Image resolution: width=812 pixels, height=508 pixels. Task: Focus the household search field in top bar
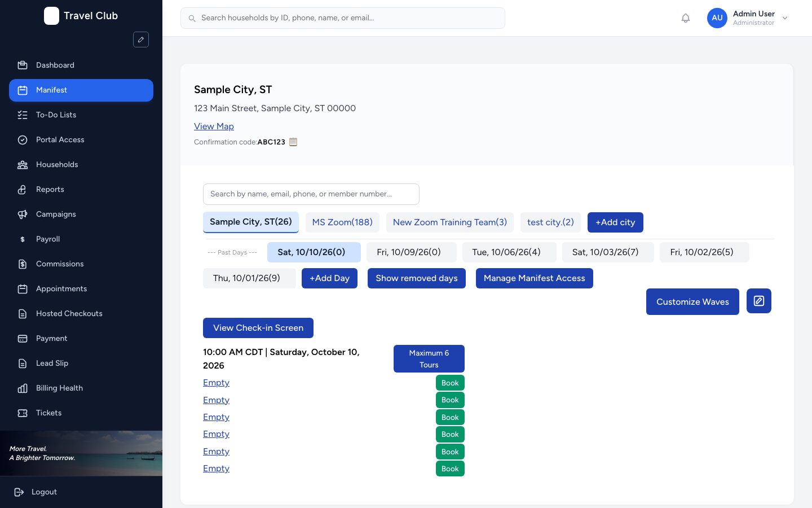coord(343,18)
